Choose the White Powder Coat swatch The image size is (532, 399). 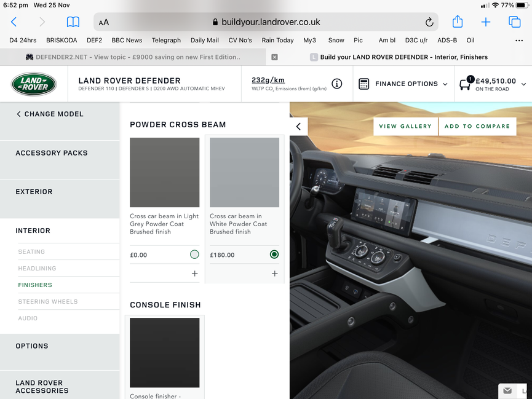click(x=245, y=172)
